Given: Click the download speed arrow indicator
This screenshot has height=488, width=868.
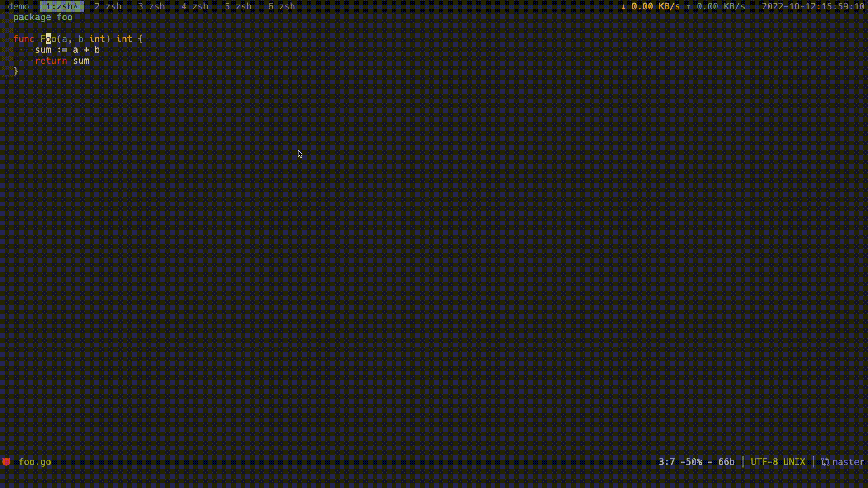Looking at the screenshot, I should (x=623, y=6).
